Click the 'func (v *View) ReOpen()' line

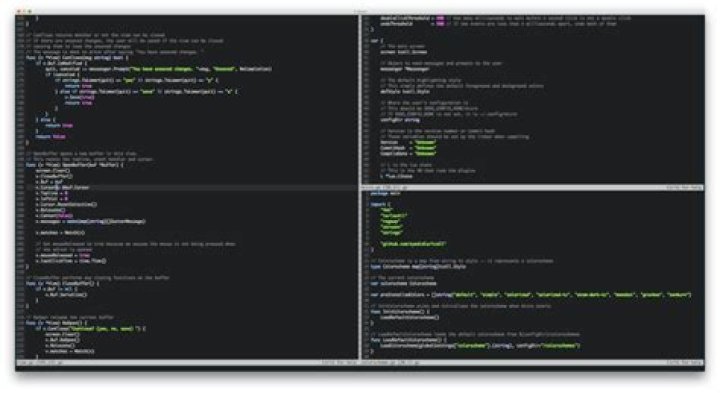(56, 323)
